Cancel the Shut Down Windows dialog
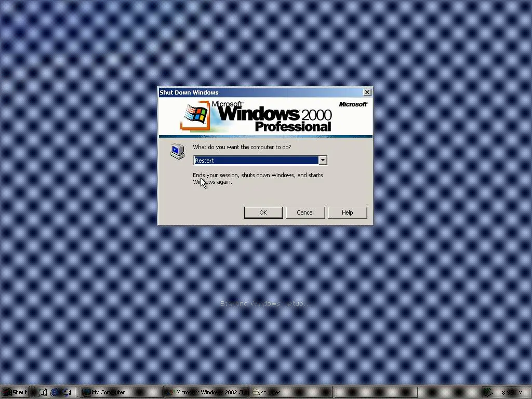Image resolution: width=532 pixels, height=399 pixels. (305, 212)
